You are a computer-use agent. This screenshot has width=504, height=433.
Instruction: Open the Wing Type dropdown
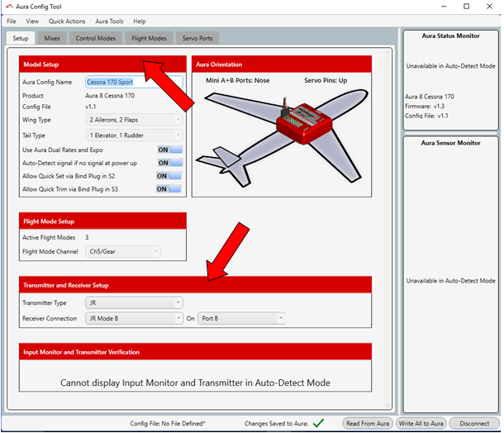[x=134, y=120]
